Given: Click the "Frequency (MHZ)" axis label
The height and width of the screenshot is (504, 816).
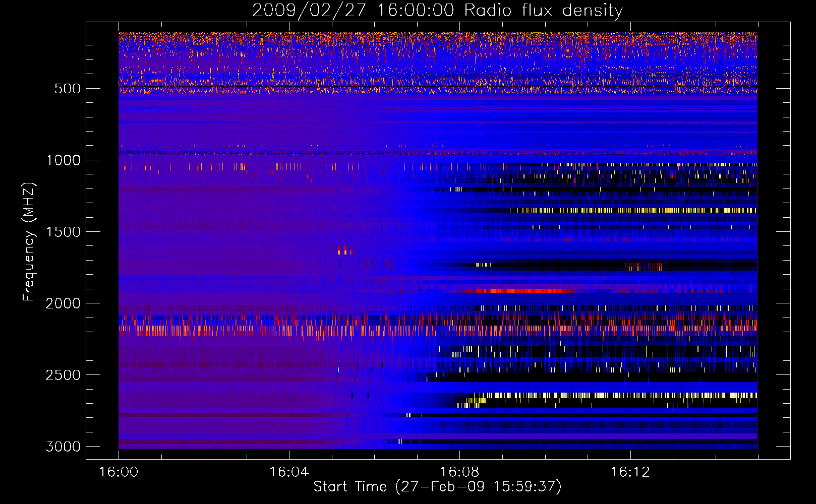Looking at the screenshot, I should (x=29, y=242).
